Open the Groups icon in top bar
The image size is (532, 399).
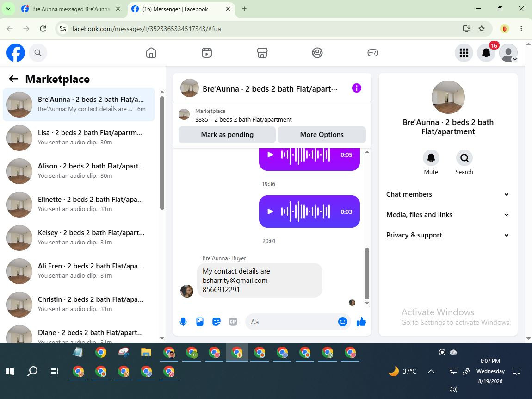pyautogui.click(x=317, y=53)
